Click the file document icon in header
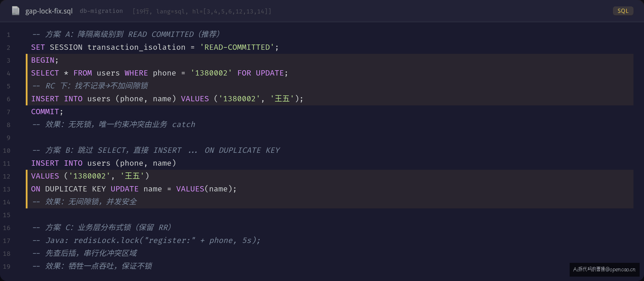 click(x=16, y=11)
